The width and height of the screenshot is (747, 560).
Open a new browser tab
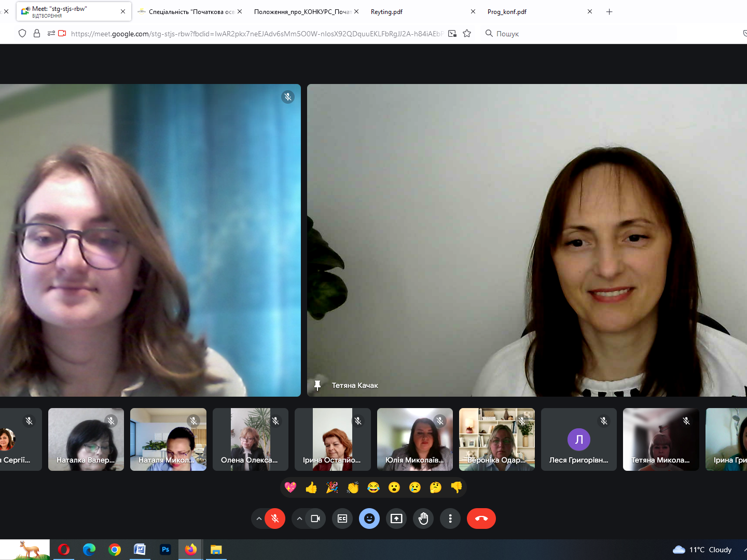coord(610,12)
